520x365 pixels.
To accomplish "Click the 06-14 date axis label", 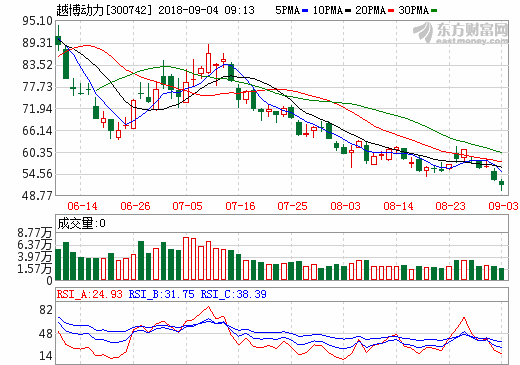I will tap(82, 206).
